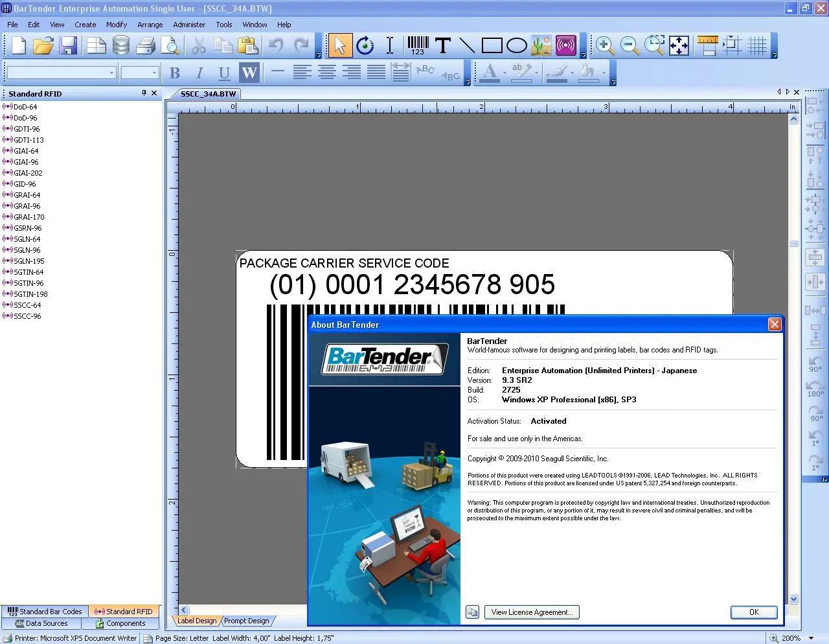Open the Components tab
Viewport: 829px width, 644px height.
[x=120, y=623]
